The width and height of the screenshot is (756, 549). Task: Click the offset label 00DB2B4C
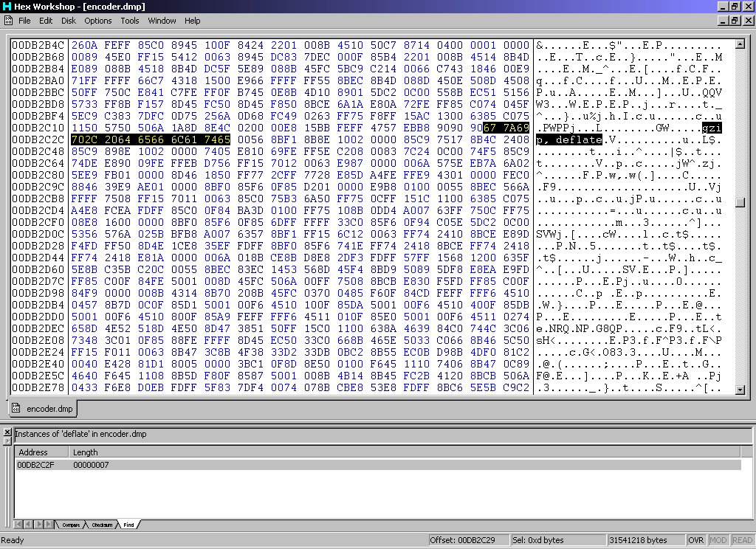point(38,45)
